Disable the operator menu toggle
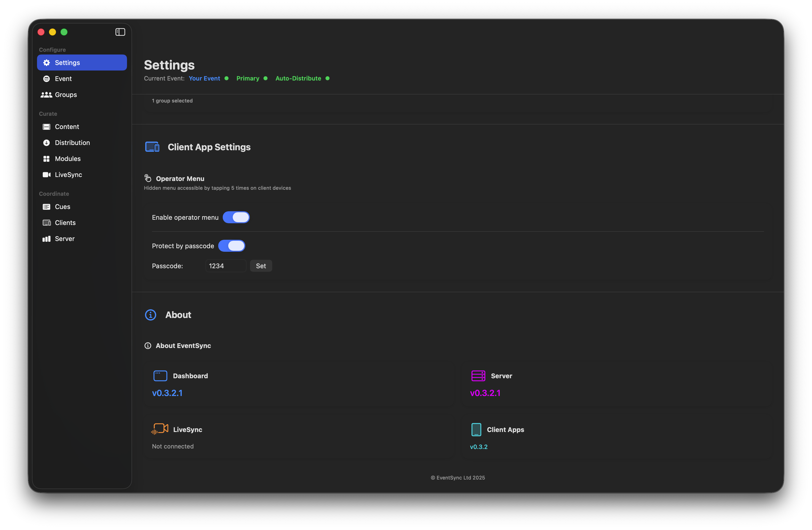 (x=236, y=217)
